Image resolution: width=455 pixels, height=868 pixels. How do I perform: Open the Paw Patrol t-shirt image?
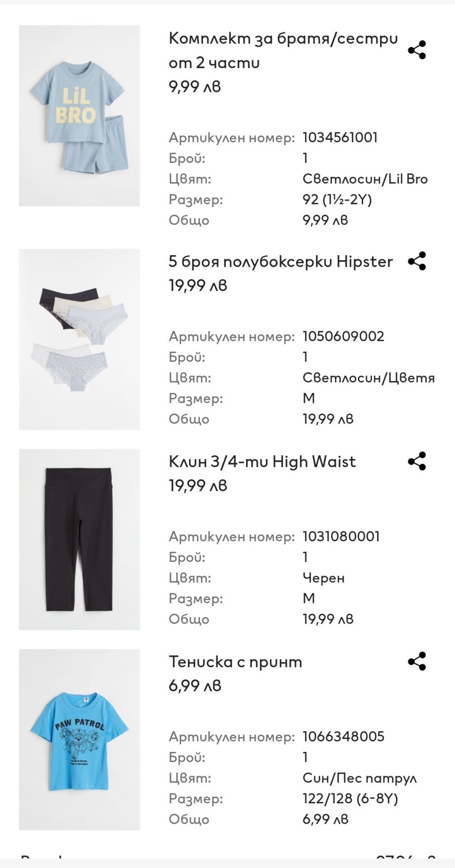[x=79, y=739]
